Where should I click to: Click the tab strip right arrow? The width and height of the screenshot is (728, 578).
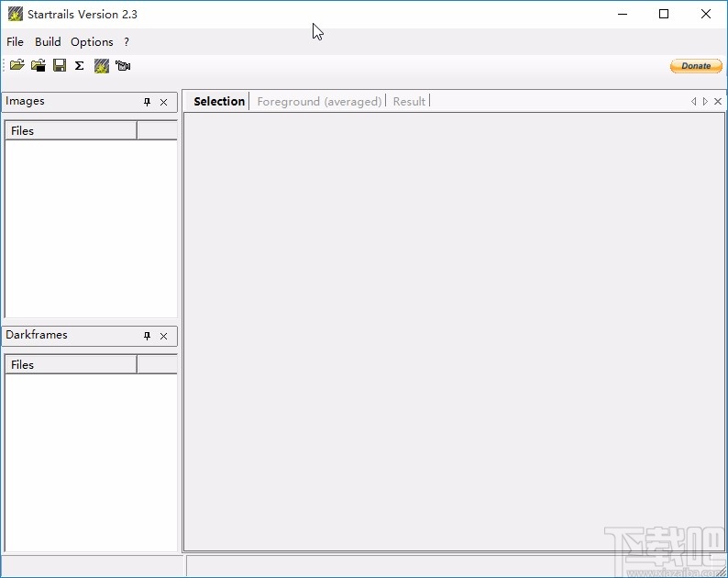click(705, 101)
